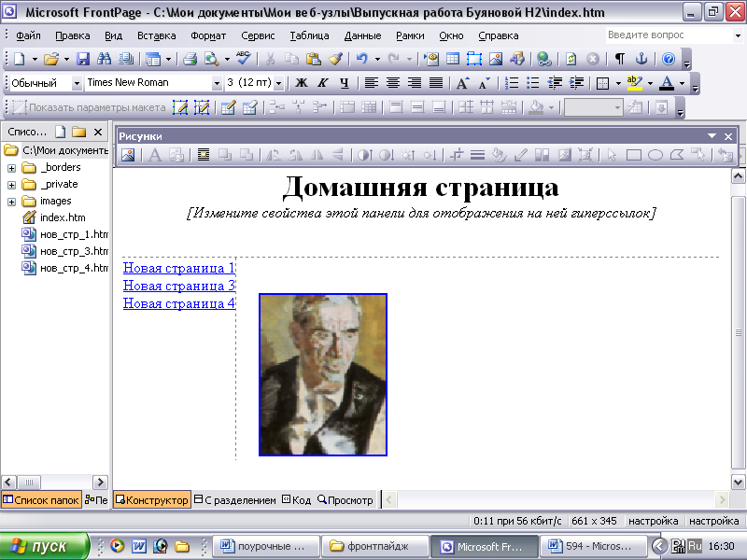Click the Undo arrow icon
This screenshot has width=747, height=560.
[362, 59]
